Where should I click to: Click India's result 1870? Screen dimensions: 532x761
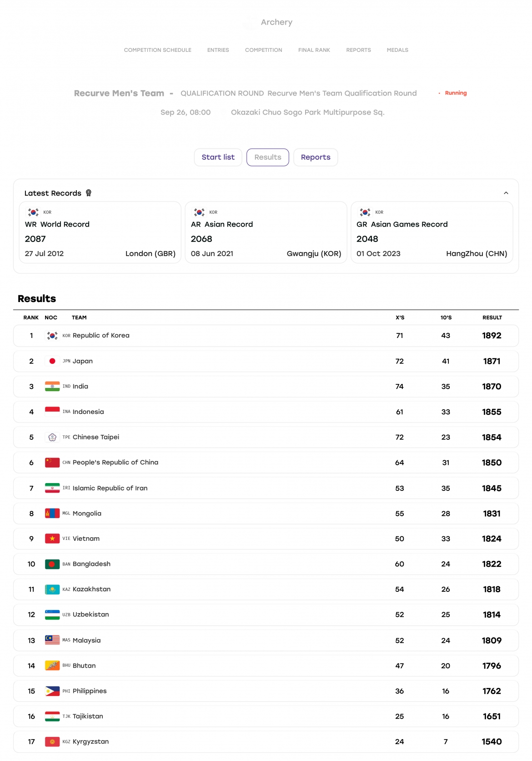tap(492, 387)
